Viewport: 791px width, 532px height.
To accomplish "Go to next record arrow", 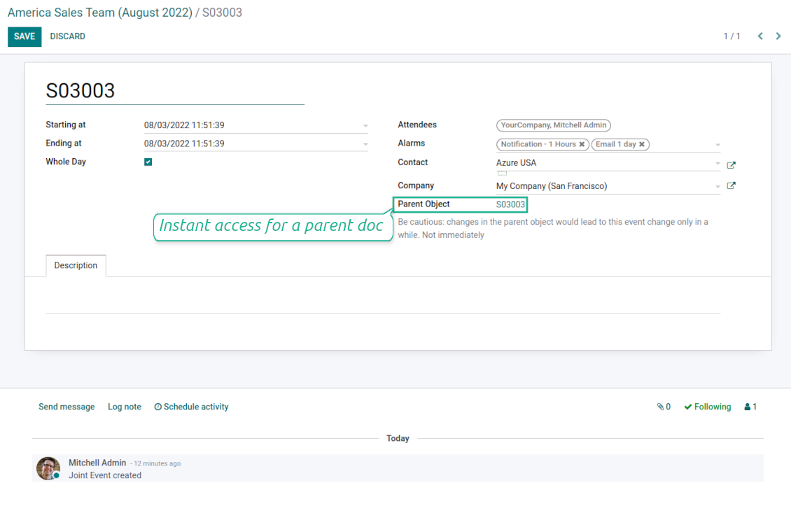I will (778, 36).
